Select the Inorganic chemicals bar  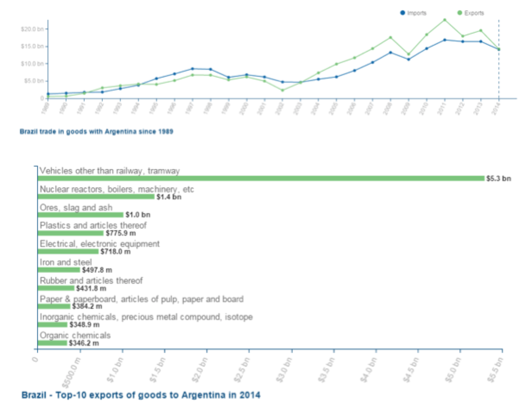coord(52,324)
